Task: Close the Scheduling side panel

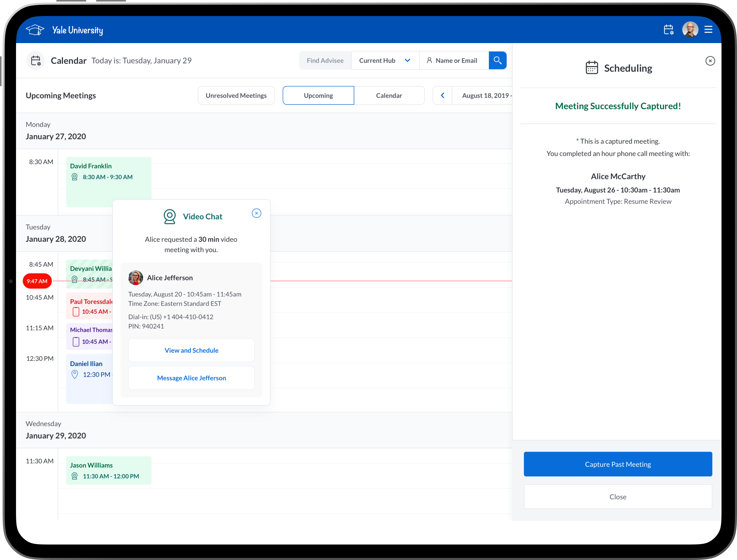Action: click(x=710, y=61)
